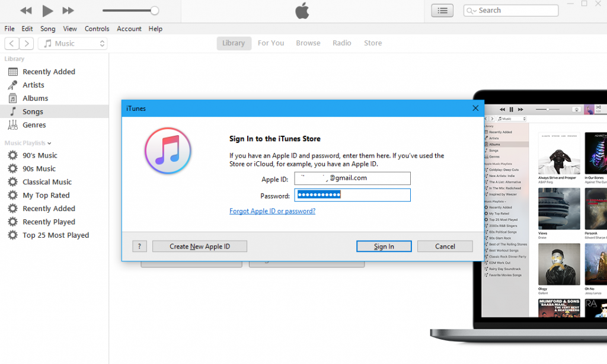The width and height of the screenshot is (607, 364).
Task: Close the iTunes sign-in dialog
Action: tap(475, 108)
